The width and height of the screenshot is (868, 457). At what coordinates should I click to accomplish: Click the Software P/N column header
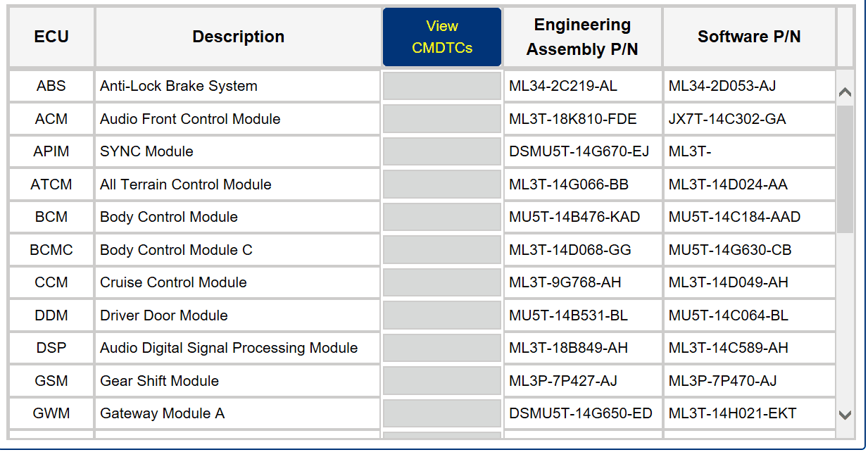(748, 37)
